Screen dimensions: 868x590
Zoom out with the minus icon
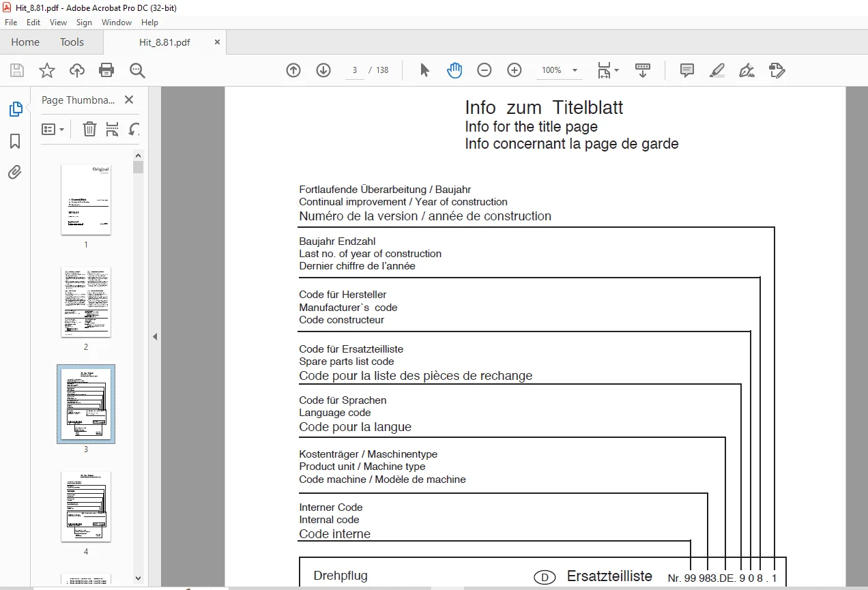[484, 70]
